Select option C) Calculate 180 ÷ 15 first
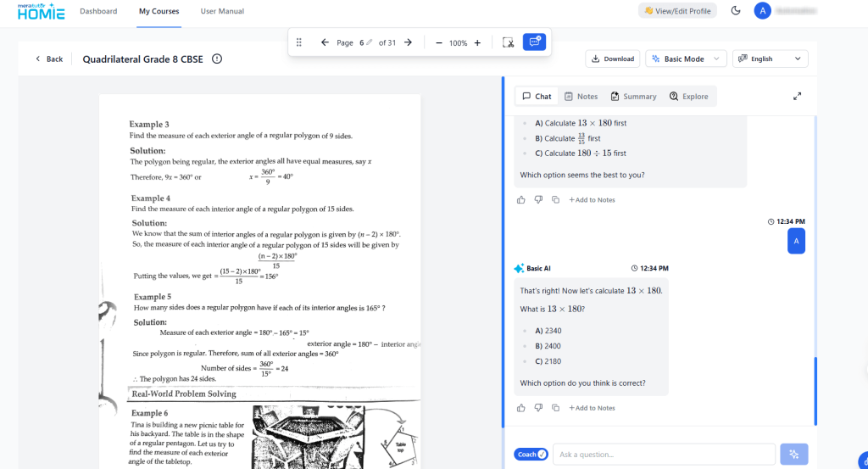 [580, 154]
